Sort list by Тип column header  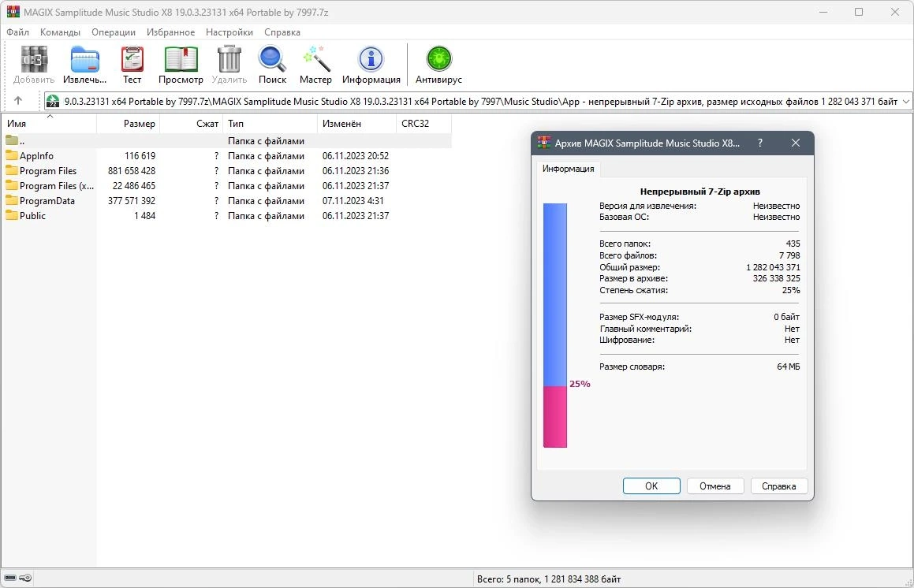[x=270, y=124]
